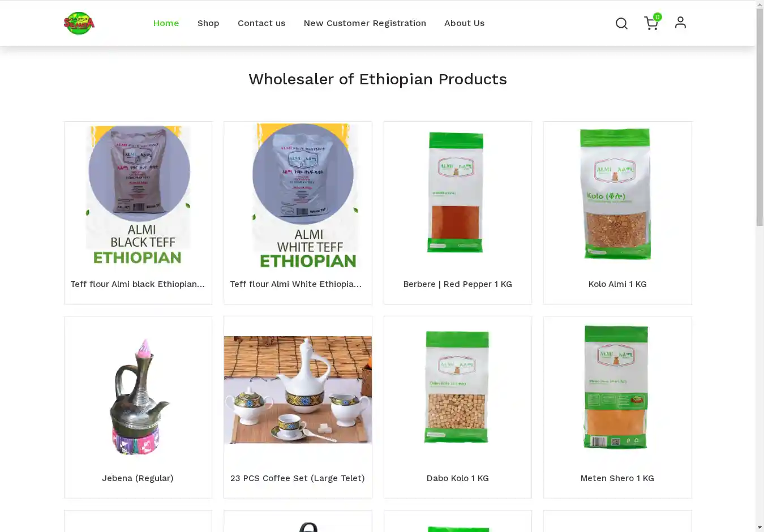This screenshot has width=764, height=532.
Task: Open the Shop menu item
Action: (208, 23)
